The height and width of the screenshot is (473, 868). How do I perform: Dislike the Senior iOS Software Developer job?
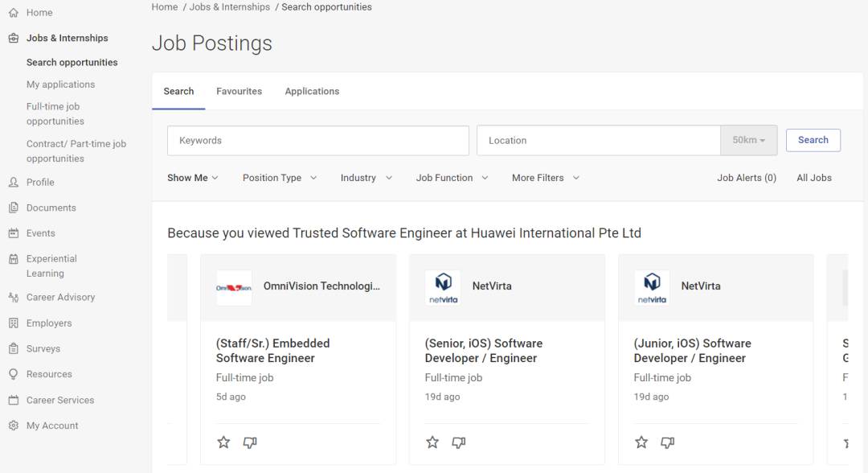[459, 442]
